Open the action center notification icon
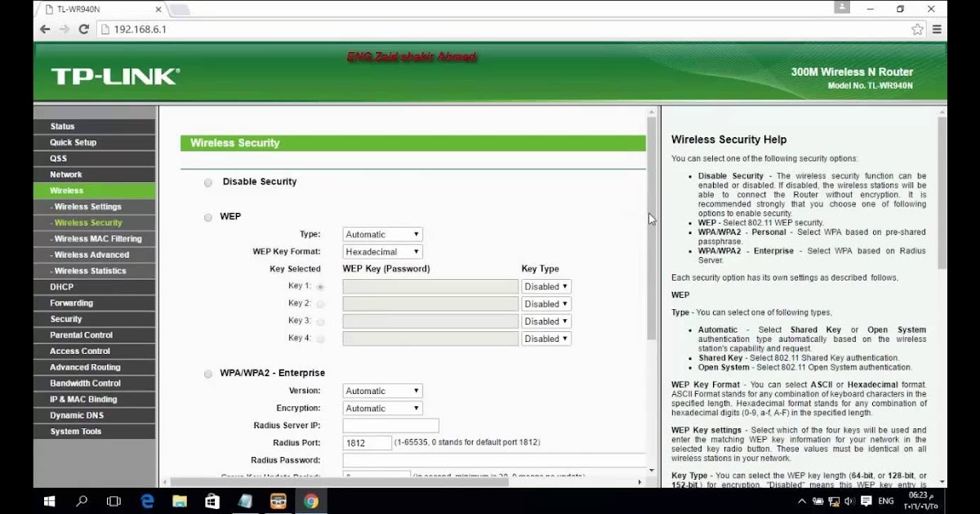The width and height of the screenshot is (980, 514). [866, 501]
